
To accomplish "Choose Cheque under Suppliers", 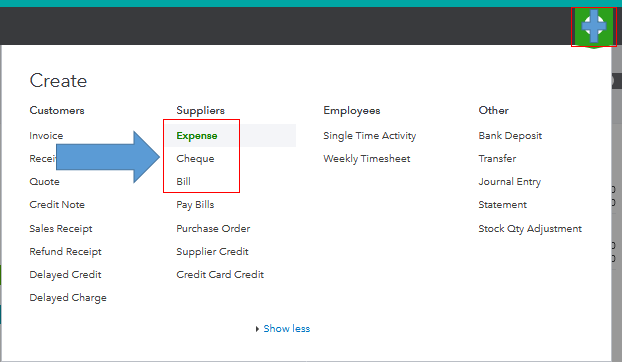I will [195, 159].
